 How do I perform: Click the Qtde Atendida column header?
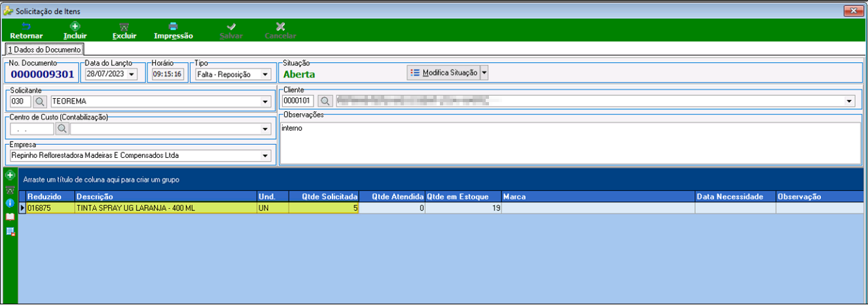tap(391, 196)
